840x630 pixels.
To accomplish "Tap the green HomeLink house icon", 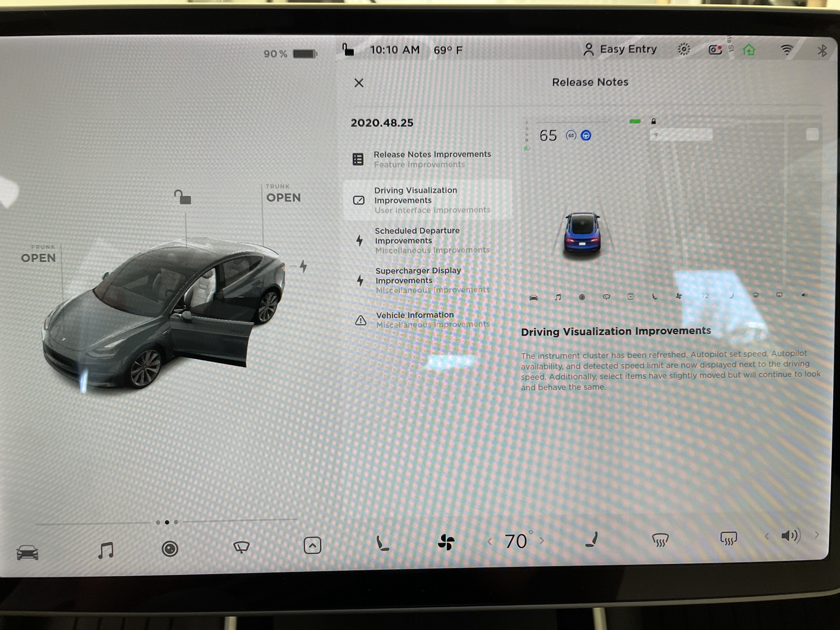I will coord(749,50).
